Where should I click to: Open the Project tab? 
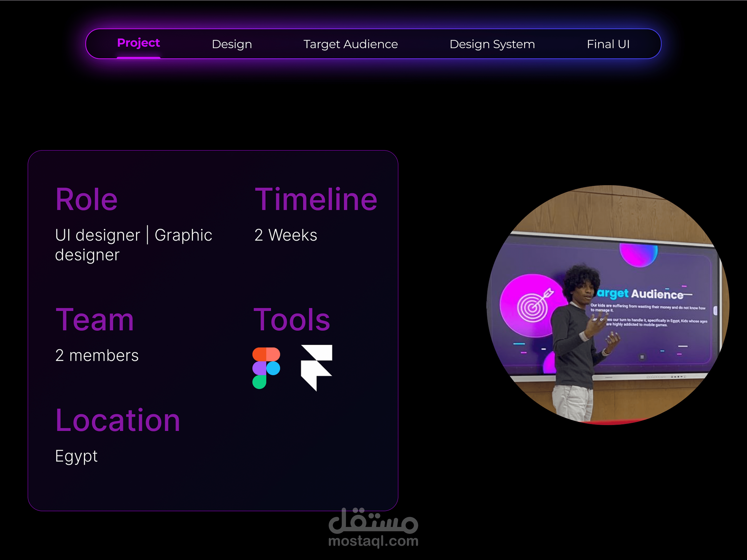click(x=138, y=43)
